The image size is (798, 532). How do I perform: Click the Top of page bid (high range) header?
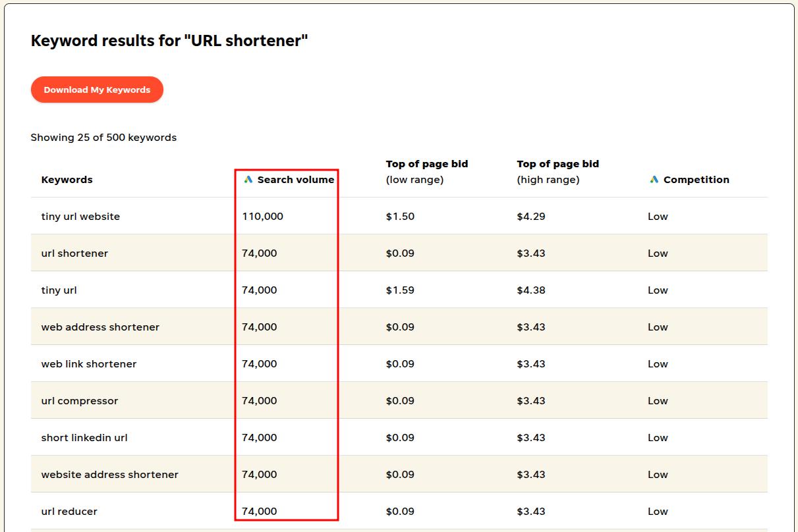click(x=558, y=172)
